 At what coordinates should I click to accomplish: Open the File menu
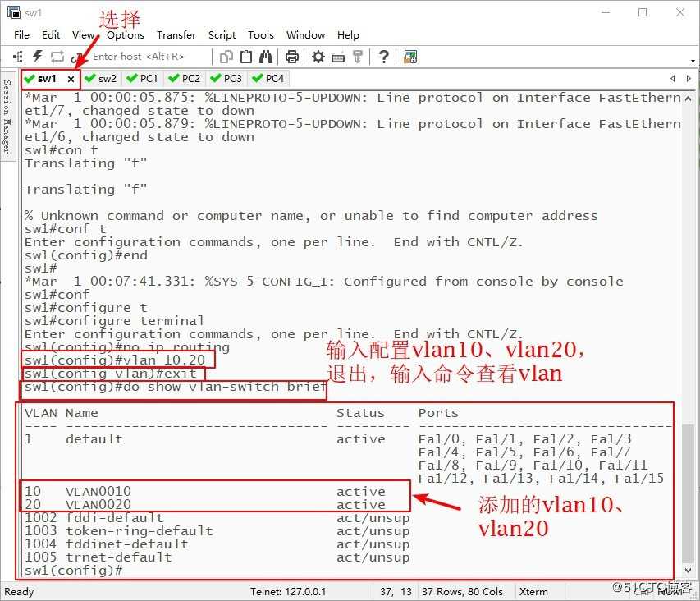tap(21, 34)
